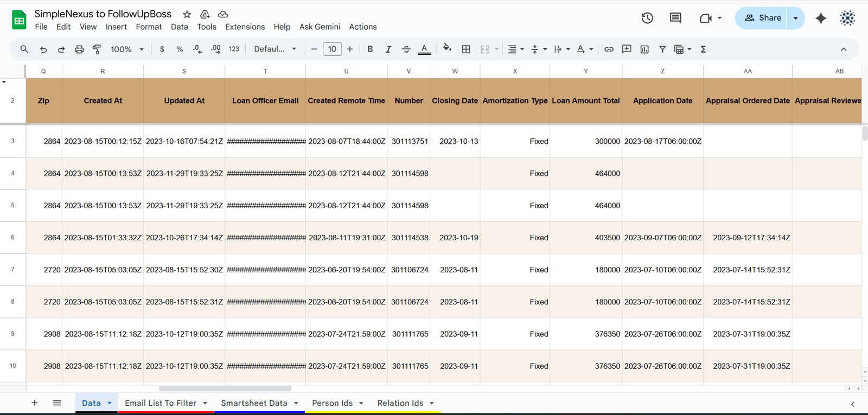Star this spreadsheet document
This screenshot has width=868, height=415.
pyautogui.click(x=187, y=14)
